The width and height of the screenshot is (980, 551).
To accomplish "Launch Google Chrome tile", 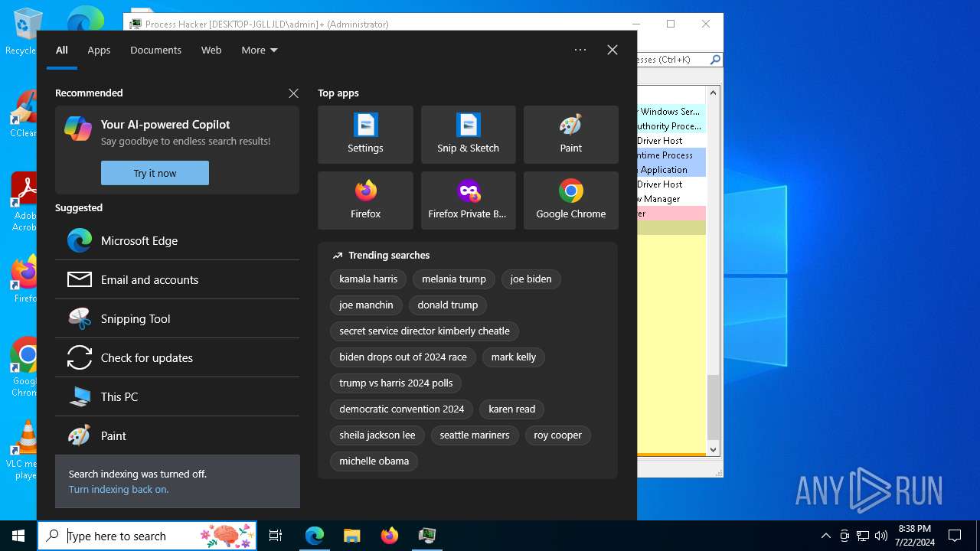I will tap(570, 201).
